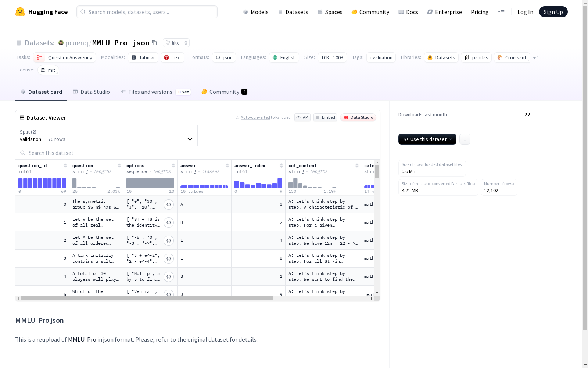Viewport: 588px width, 368px height.
Task: Go to Spaces in the top navigation
Action: pyautogui.click(x=330, y=12)
